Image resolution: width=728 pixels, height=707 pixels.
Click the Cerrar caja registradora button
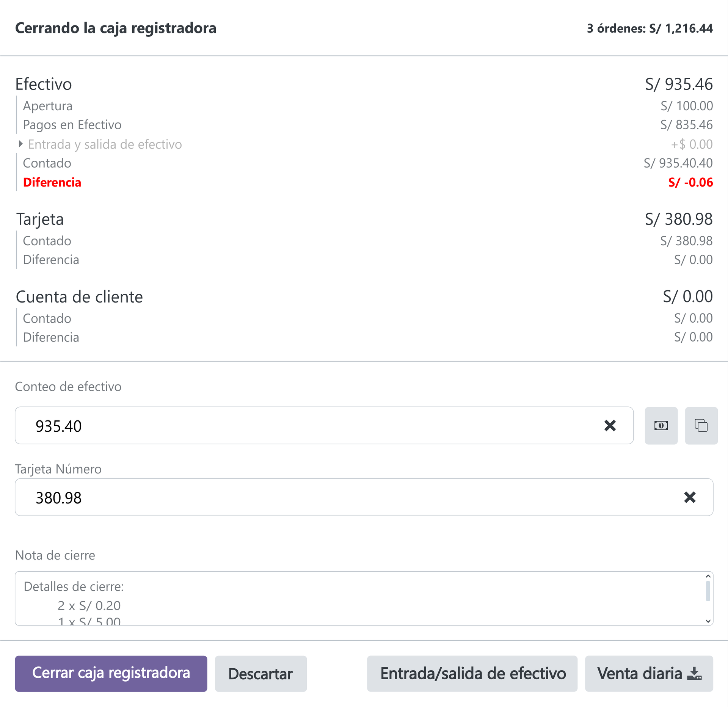[111, 673]
